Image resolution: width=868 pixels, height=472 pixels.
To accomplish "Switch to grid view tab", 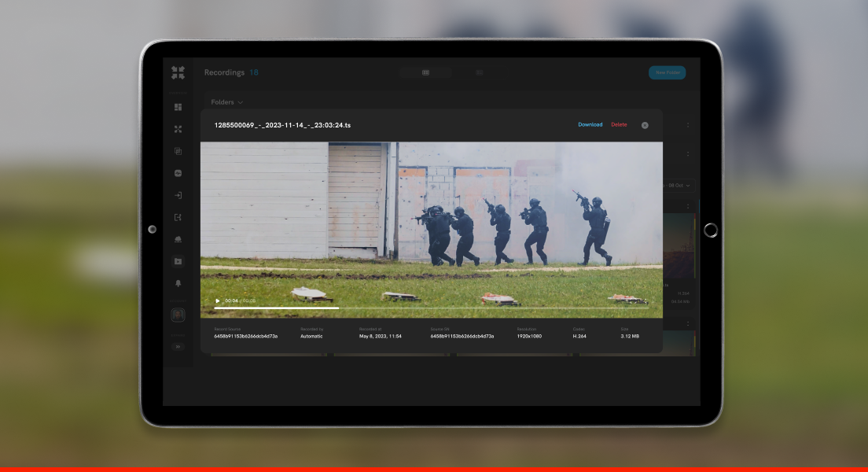I will point(425,72).
